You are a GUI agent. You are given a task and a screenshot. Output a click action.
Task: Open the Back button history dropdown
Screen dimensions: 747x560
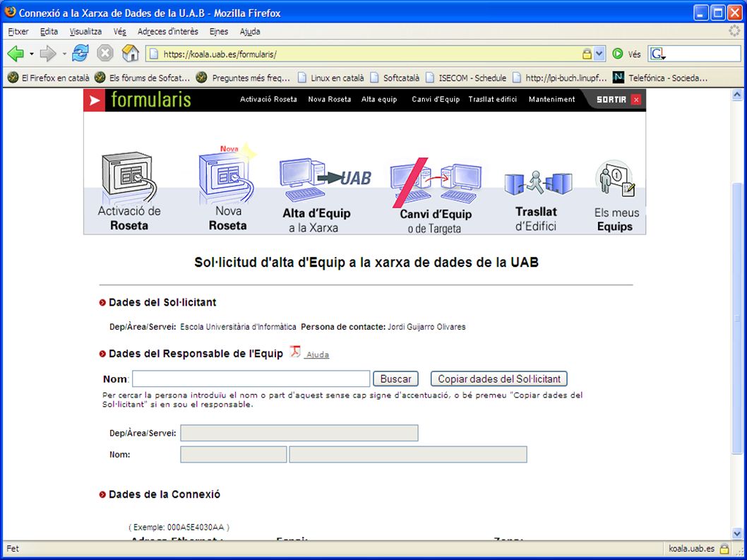point(32,54)
